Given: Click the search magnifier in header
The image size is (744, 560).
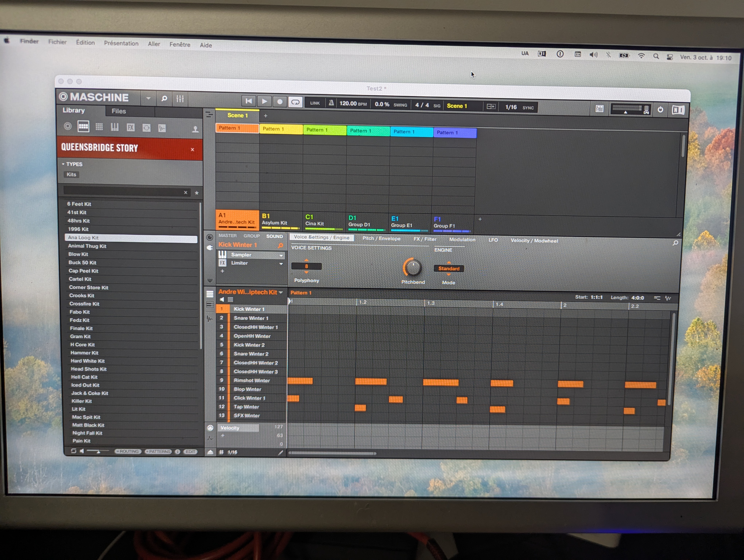Looking at the screenshot, I should 164,98.
